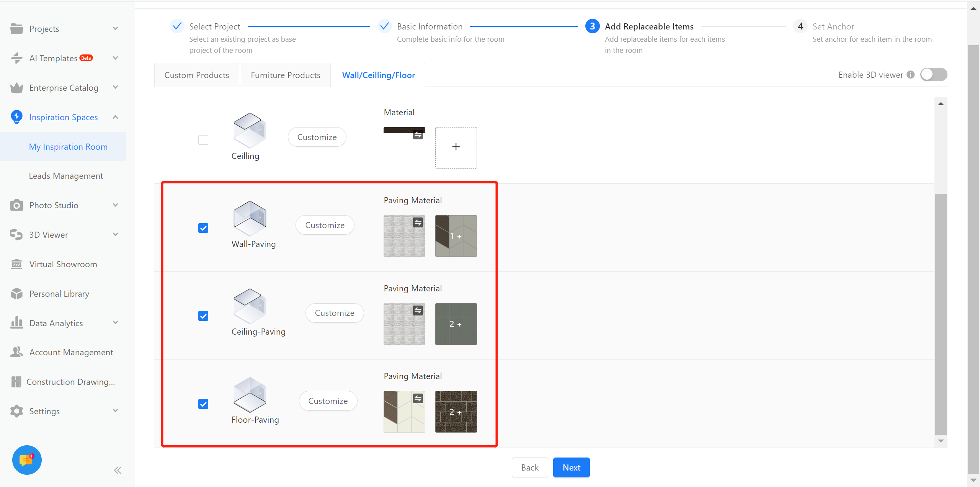Click the Virtual Showroom sidebar icon
Image resolution: width=980 pixels, height=487 pixels.
coord(16,264)
